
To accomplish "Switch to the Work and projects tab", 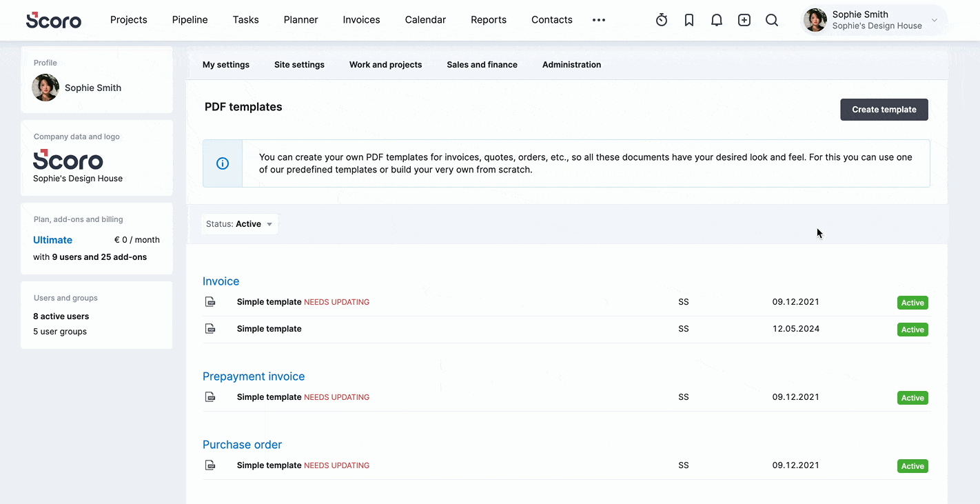I will [385, 65].
